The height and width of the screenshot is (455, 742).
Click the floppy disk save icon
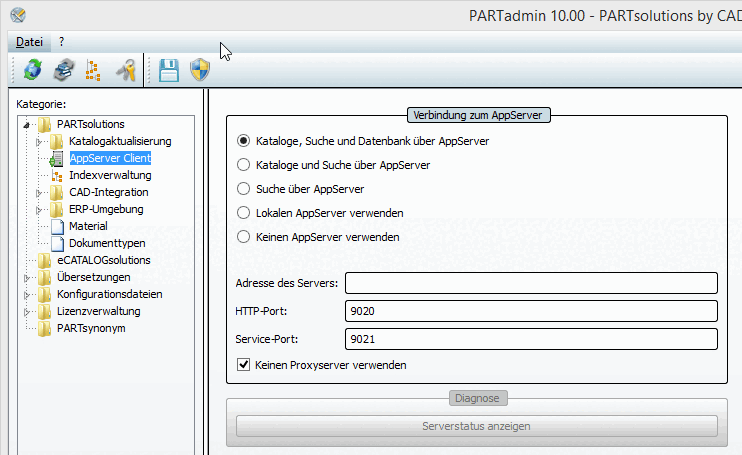(169, 69)
